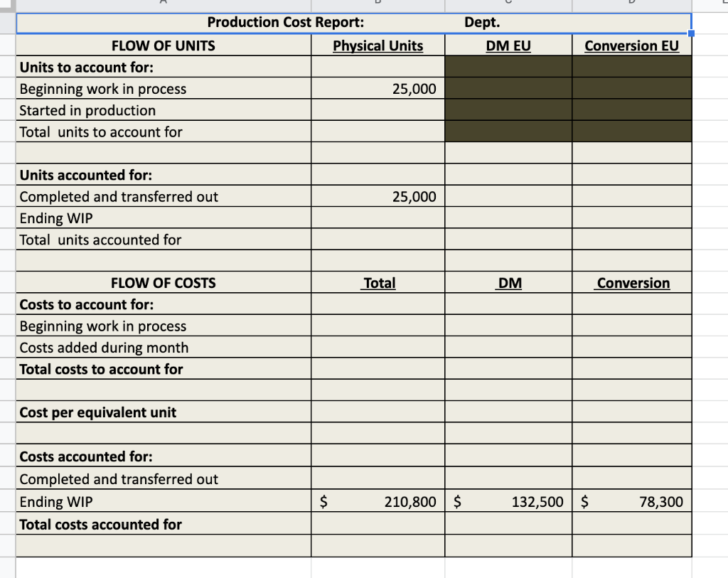Click DM cell for Cost per equivalent unit
The height and width of the screenshot is (578, 728).
click(508, 412)
